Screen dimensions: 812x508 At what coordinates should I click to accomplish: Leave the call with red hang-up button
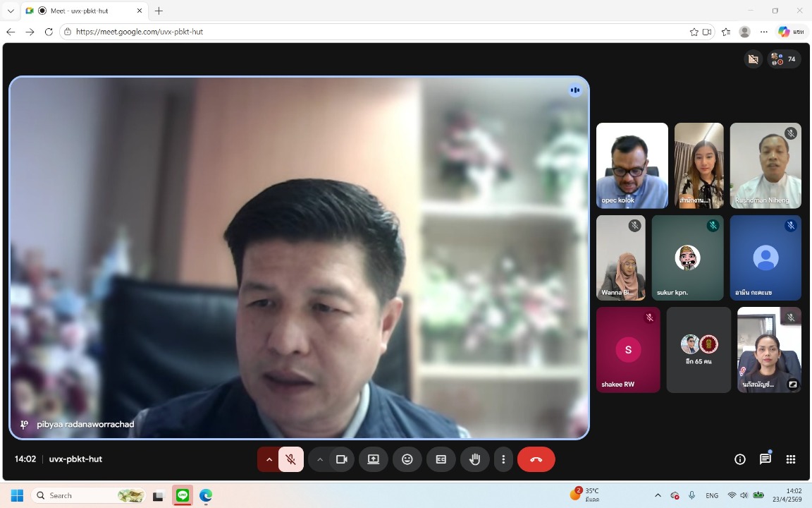point(536,459)
